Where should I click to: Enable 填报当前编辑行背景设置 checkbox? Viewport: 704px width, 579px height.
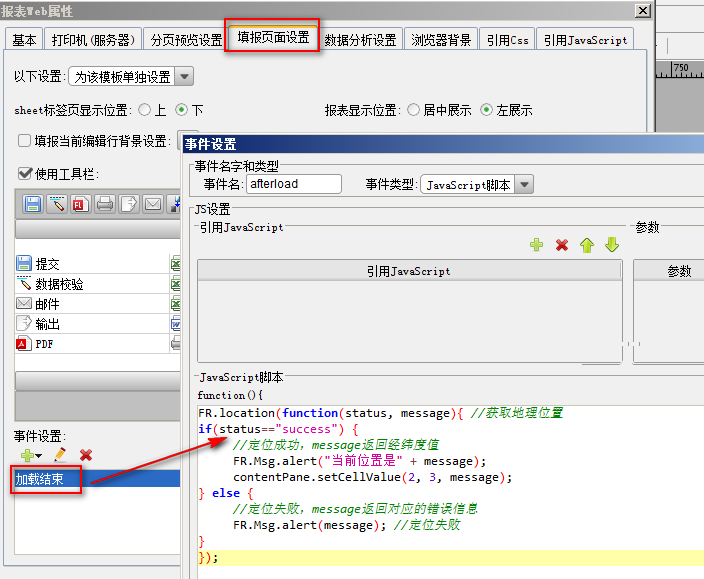25,141
